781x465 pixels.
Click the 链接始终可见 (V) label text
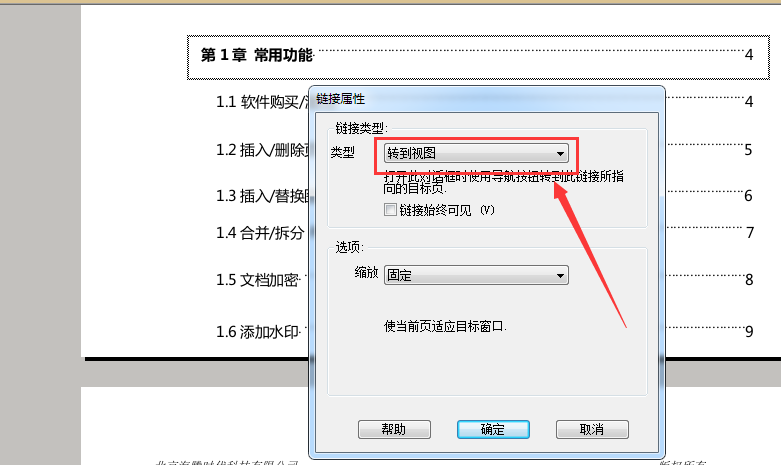[447, 210]
